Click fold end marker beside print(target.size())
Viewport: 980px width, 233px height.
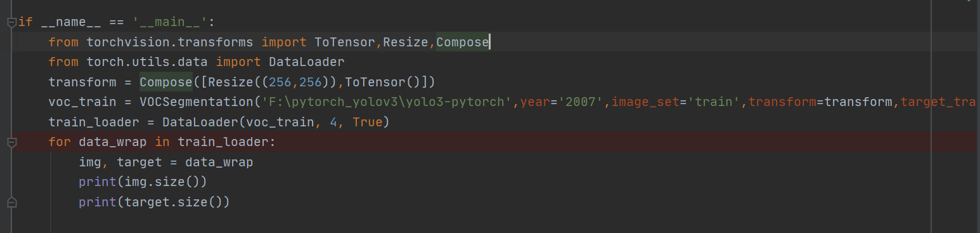11,203
